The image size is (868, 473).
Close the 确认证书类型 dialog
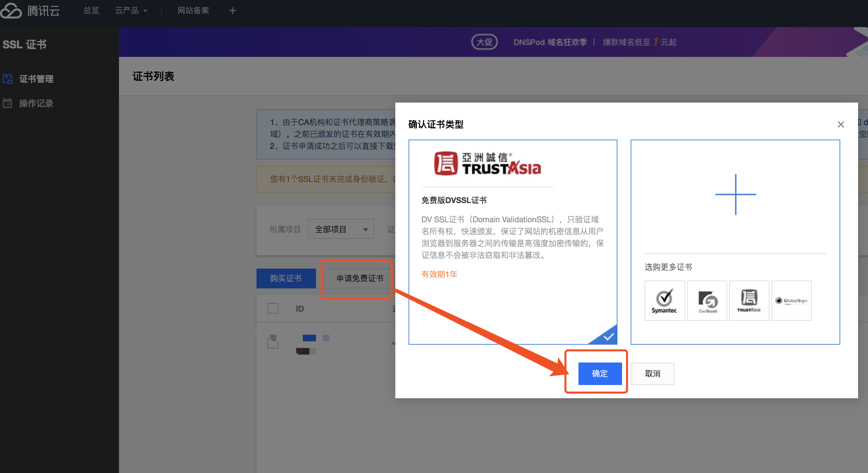point(841,124)
